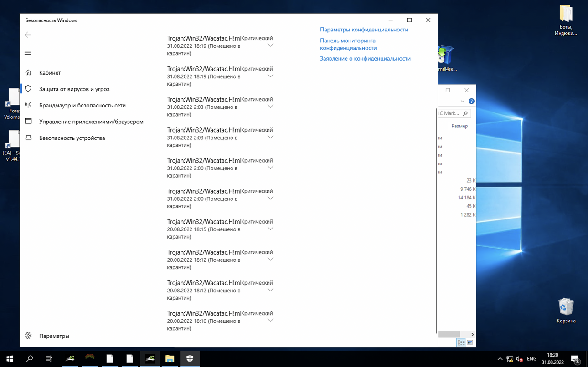588x367 pixels.
Task: Open Task View from the taskbar
Action: 49,358
